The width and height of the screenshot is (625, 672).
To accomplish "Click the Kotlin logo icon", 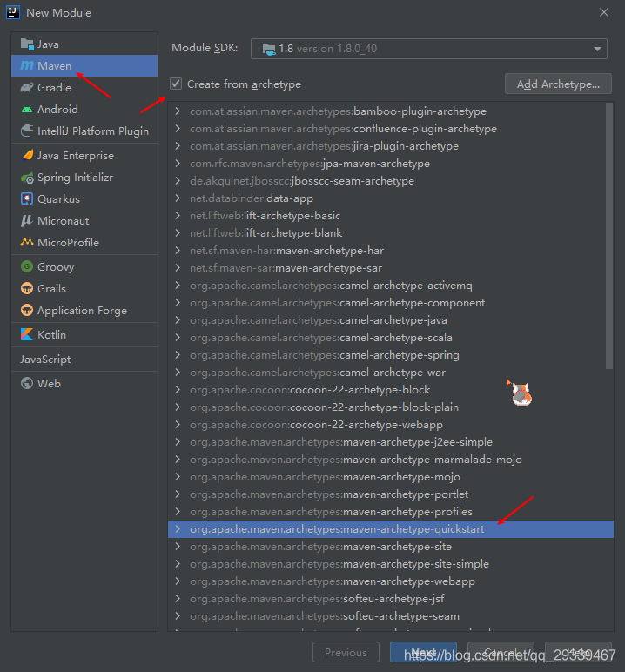I will point(27,334).
